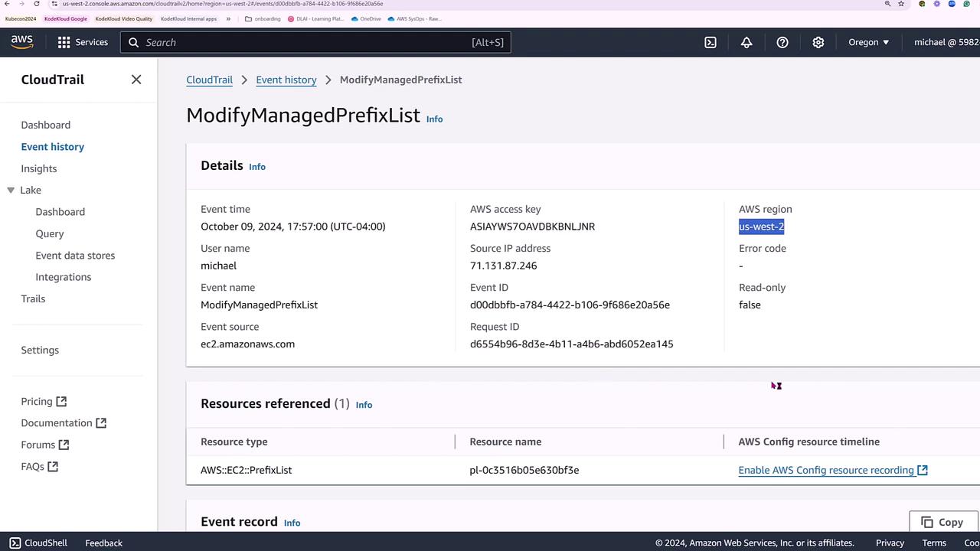Screen dimensions: 980x551
Task: Open the Oregon region dropdown
Action: click(x=869, y=42)
